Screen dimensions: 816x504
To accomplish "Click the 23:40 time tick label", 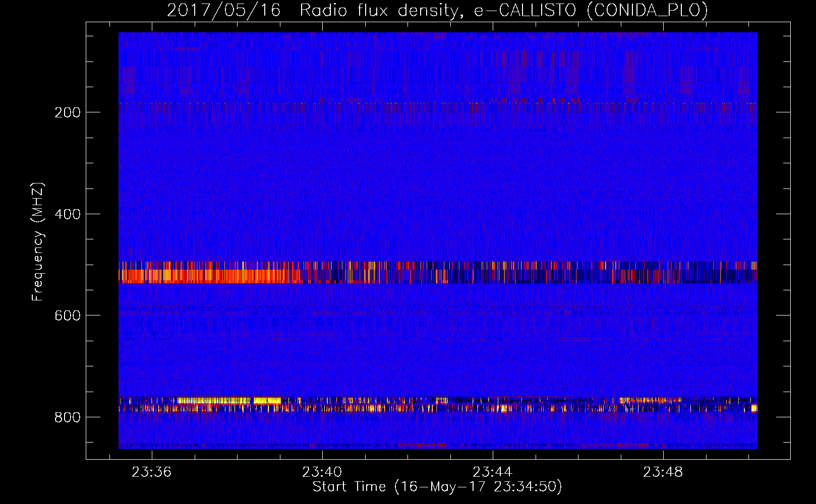I will click(322, 472).
